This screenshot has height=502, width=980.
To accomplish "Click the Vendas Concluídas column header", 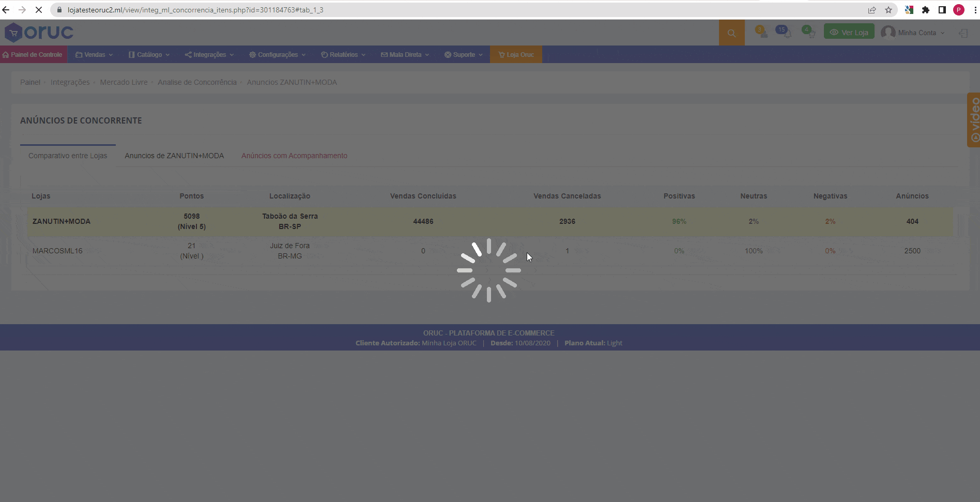I will click(x=423, y=196).
